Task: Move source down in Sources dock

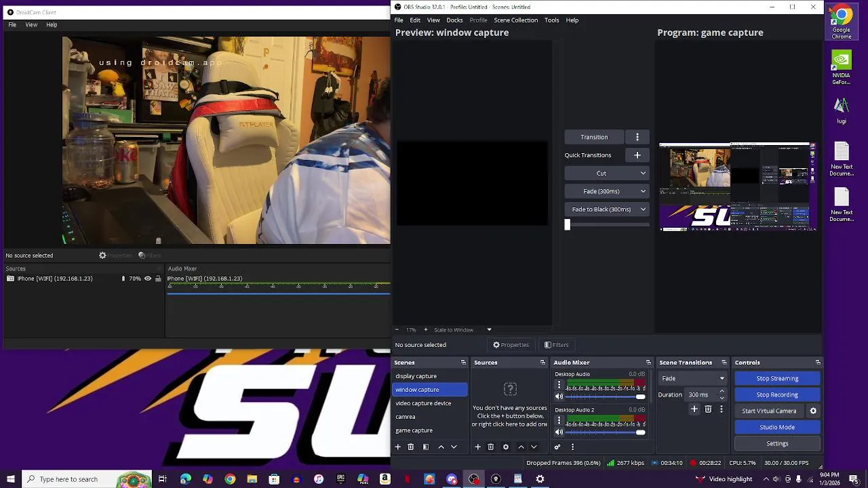Action: [x=534, y=447]
